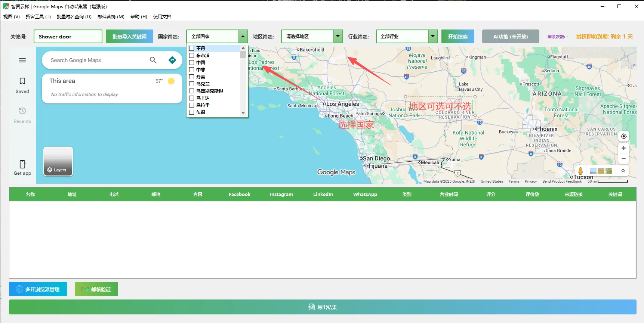The height and width of the screenshot is (323, 644).
Task: Click the country list scroll-down arrow
Action: [x=243, y=113]
